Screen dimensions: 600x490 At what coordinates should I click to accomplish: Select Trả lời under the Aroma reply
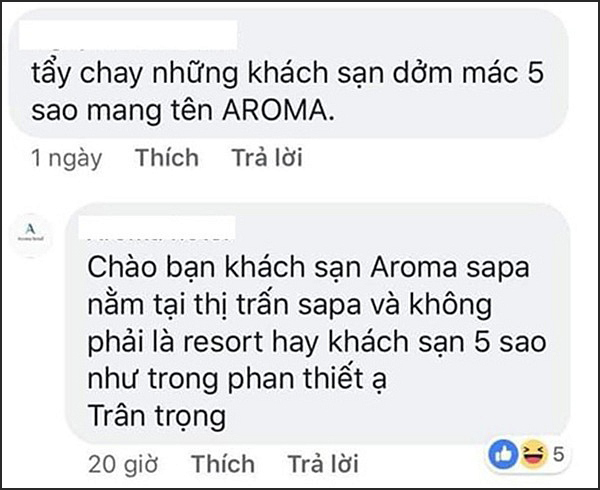coord(323,464)
